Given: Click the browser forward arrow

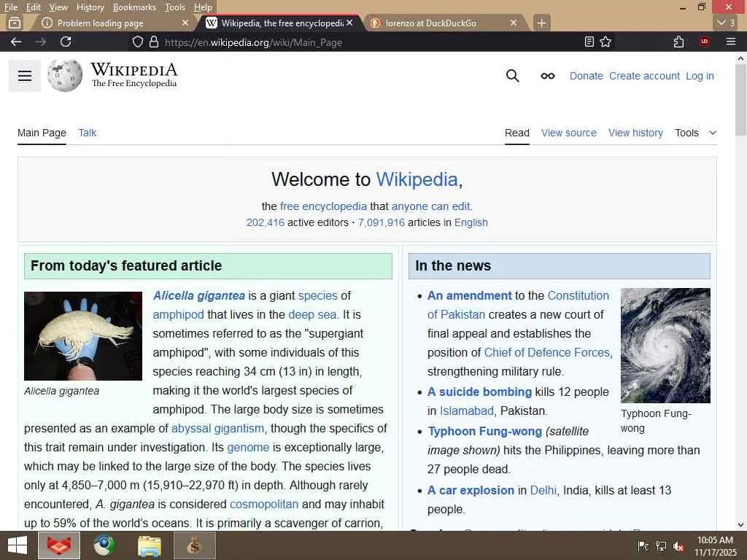Looking at the screenshot, I should (x=41, y=42).
